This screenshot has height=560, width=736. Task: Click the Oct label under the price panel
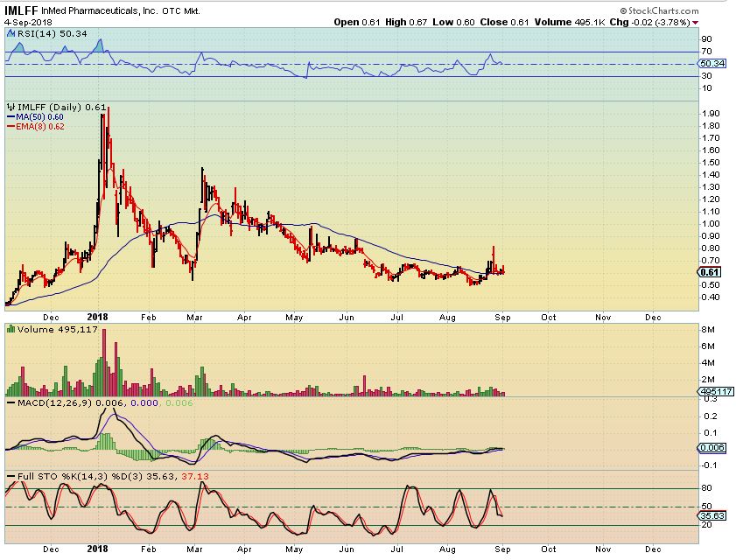548,318
